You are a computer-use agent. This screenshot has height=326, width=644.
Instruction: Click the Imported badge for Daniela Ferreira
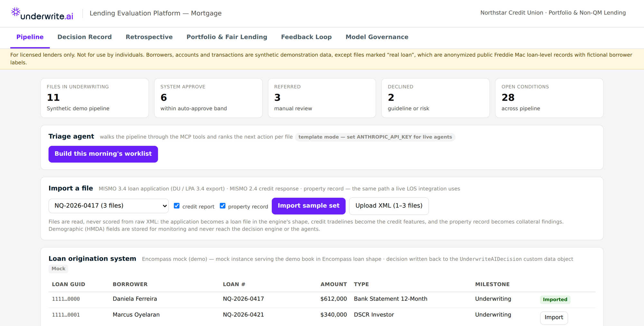point(555,300)
